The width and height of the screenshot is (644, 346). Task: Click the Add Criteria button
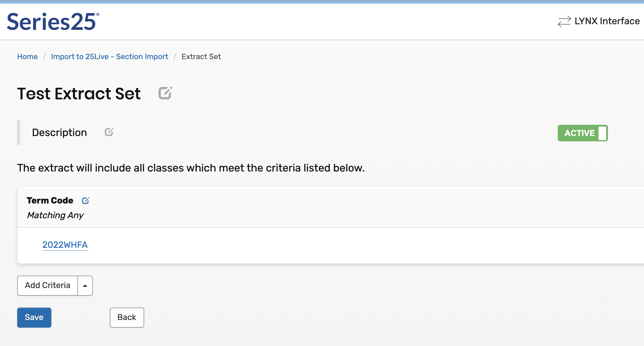tap(48, 286)
